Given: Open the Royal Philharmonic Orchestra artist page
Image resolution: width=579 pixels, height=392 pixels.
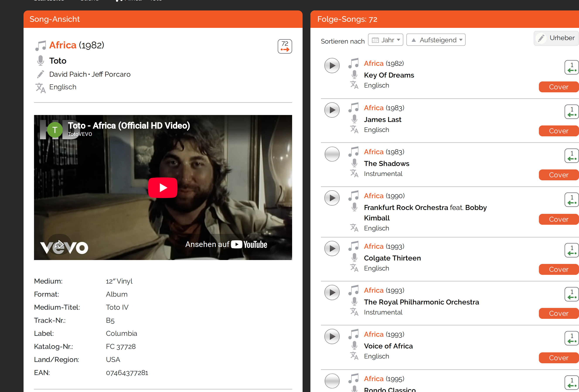Looking at the screenshot, I should [422, 302].
